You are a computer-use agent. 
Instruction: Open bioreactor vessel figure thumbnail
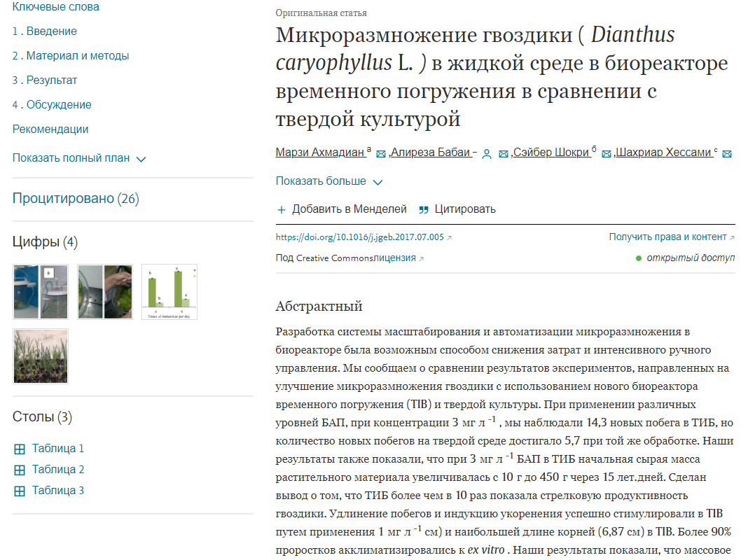(41, 292)
